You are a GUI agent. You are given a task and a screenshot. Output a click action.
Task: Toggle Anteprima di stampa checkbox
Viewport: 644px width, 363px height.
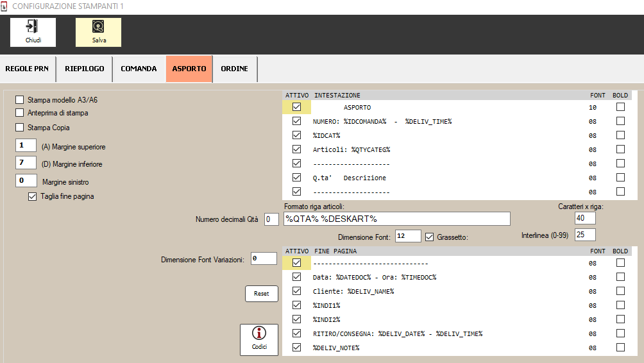[x=19, y=113]
